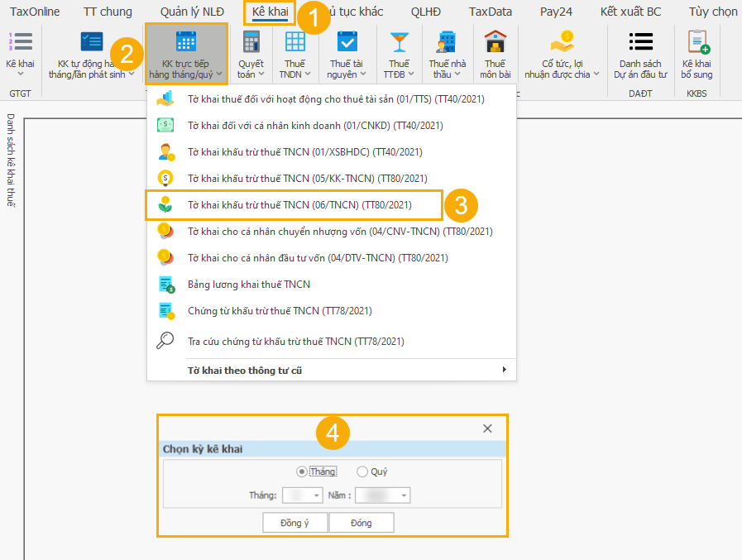Open the Quản lý NLĐ tab

[x=192, y=12]
